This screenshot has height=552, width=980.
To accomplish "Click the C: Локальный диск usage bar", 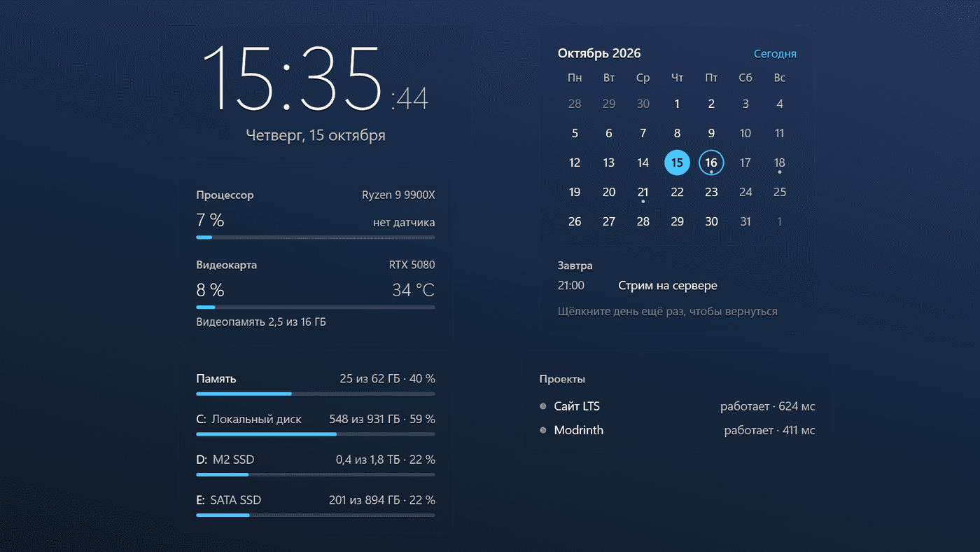I will click(x=316, y=434).
